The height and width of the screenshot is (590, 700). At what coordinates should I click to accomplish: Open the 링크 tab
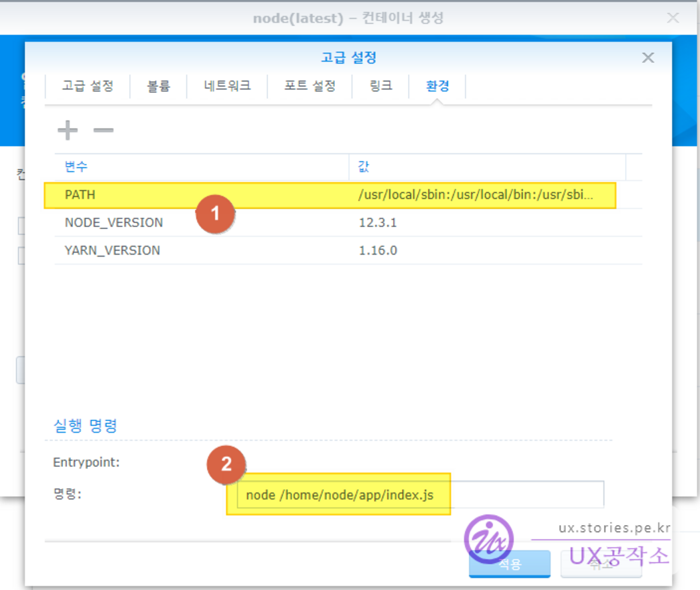pyautogui.click(x=380, y=86)
